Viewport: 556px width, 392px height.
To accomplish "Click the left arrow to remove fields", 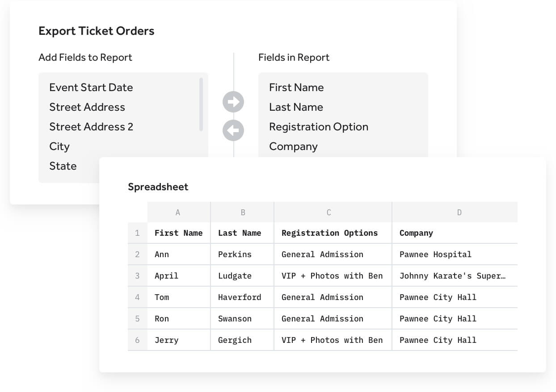I will tap(233, 130).
